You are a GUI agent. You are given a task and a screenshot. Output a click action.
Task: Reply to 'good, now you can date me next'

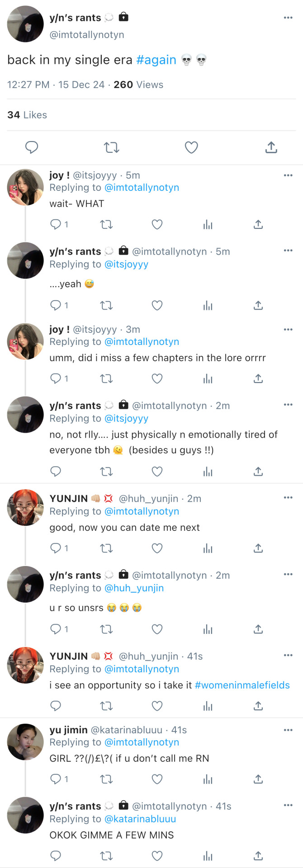pos(56,548)
